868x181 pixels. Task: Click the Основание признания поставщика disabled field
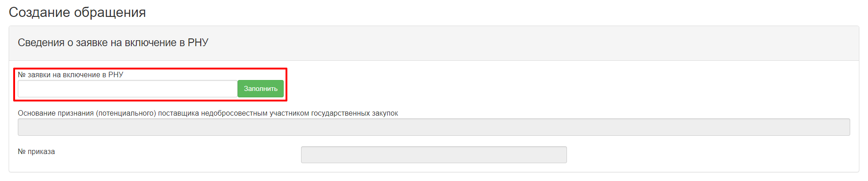tap(434, 127)
